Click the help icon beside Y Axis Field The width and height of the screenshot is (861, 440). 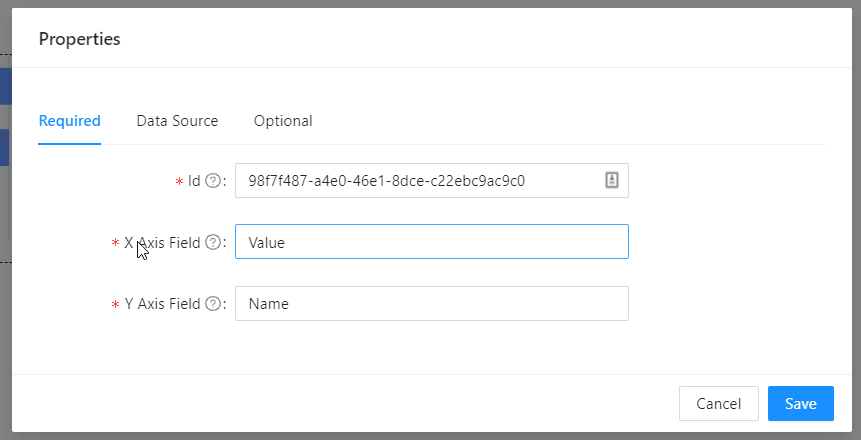point(213,304)
